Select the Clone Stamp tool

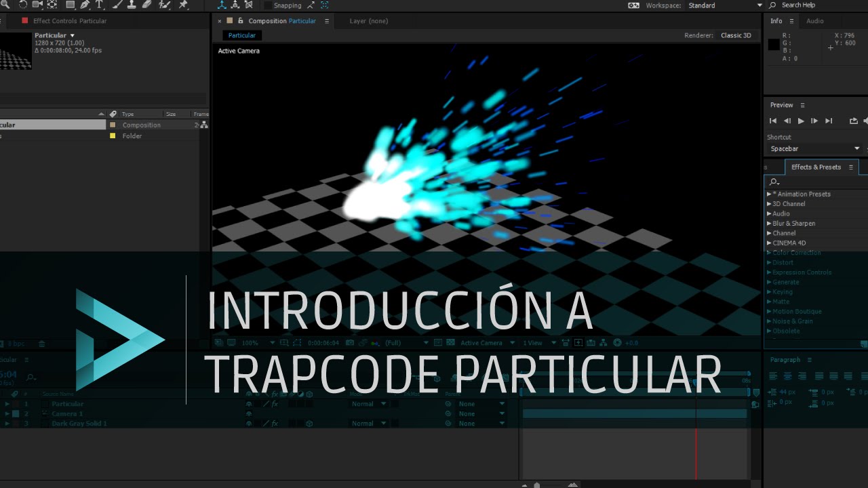[132, 5]
